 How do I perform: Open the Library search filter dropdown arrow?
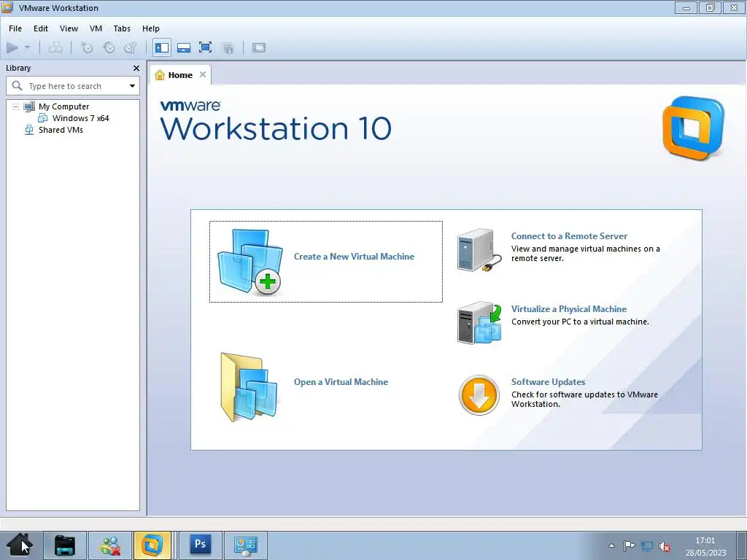(132, 86)
